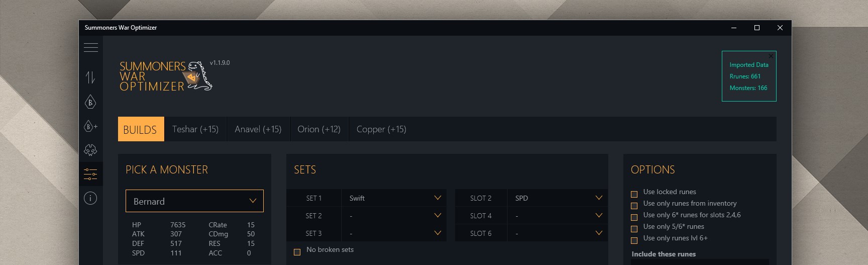
Task: Enable Use locked runes checkbox
Action: click(x=634, y=194)
